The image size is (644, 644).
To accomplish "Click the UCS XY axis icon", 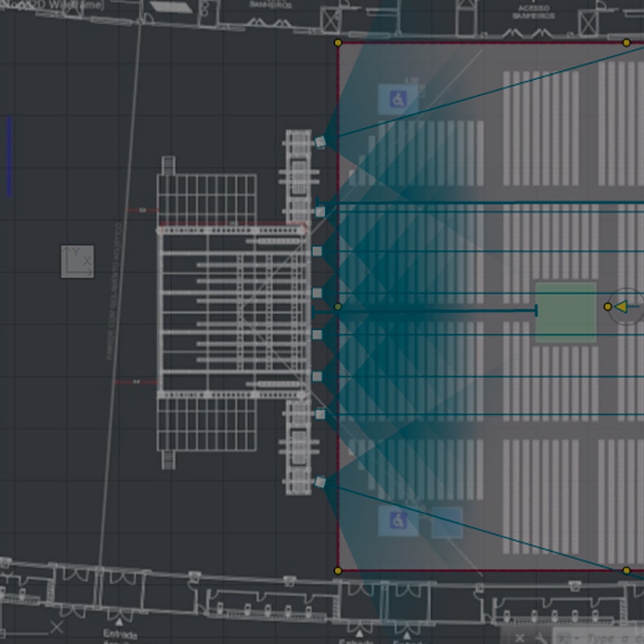I will coord(77,261).
